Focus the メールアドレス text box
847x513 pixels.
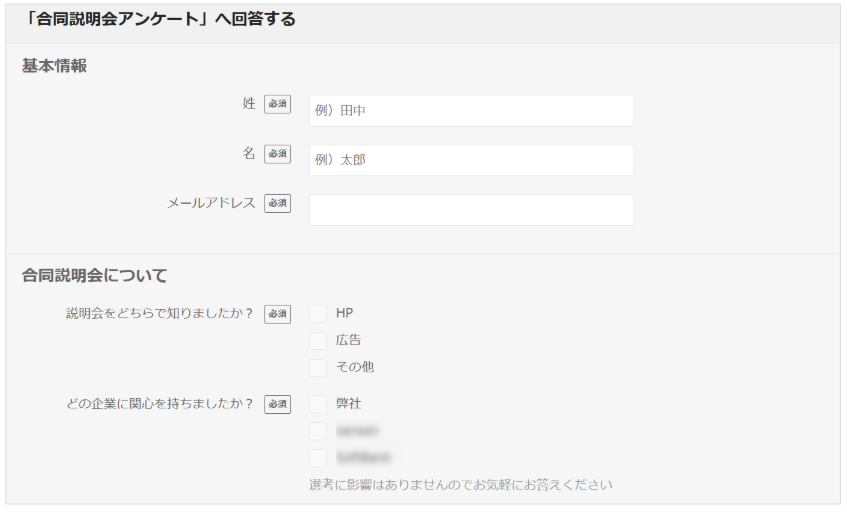[471, 210]
